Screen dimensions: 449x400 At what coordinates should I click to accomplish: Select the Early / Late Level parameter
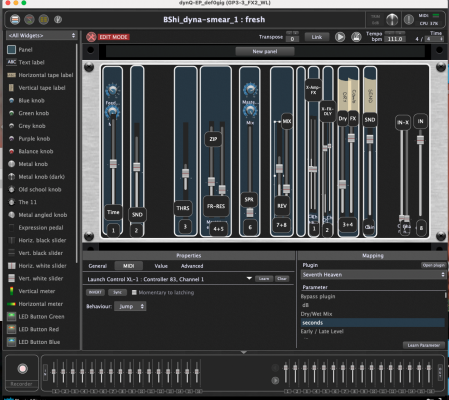coord(372,331)
